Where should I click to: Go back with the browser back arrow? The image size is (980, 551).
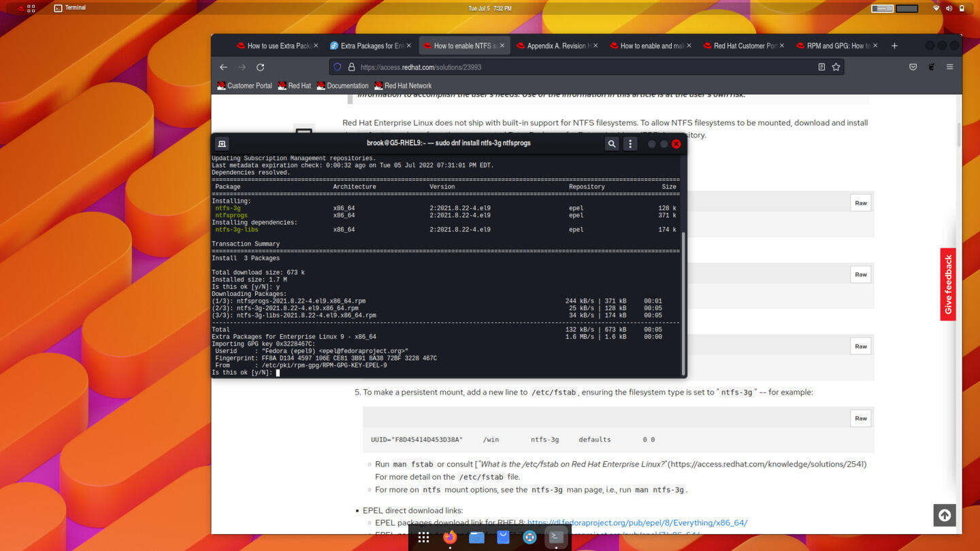tap(223, 67)
